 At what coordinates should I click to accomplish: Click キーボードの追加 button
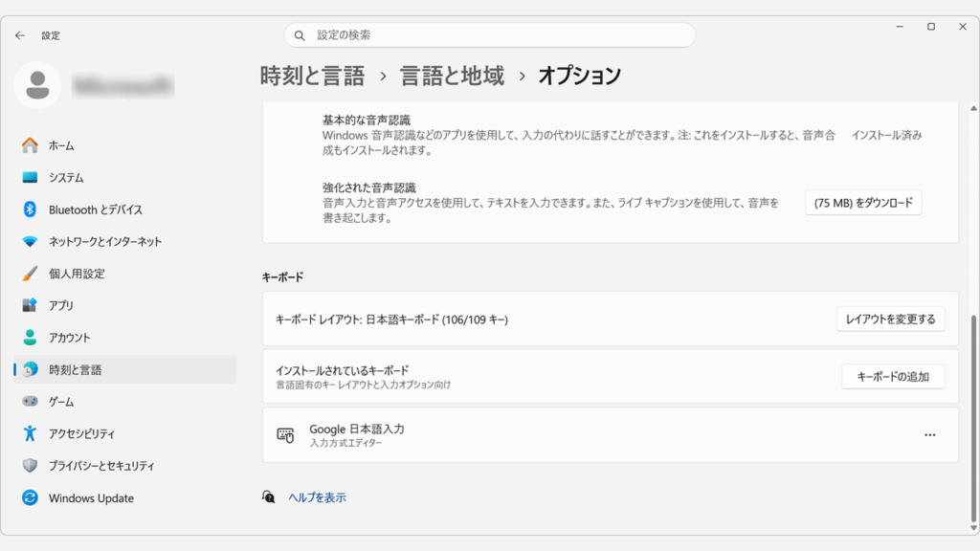(893, 377)
